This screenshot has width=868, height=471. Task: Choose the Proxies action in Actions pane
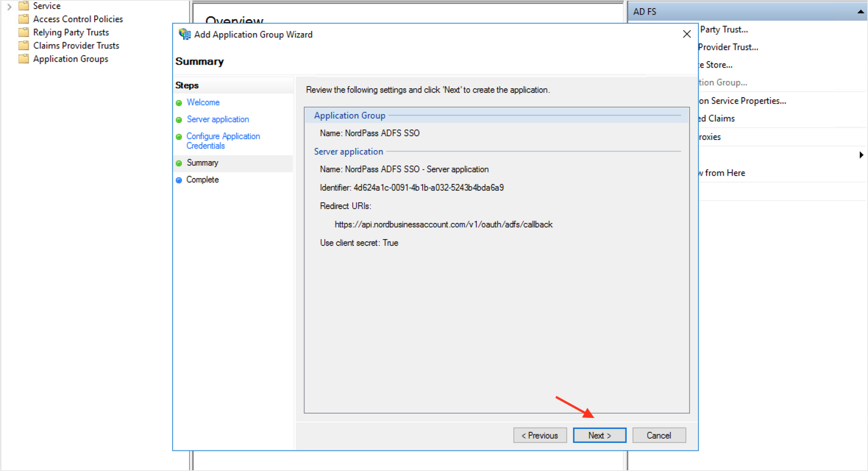pyautogui.click(x=710, y=137)
